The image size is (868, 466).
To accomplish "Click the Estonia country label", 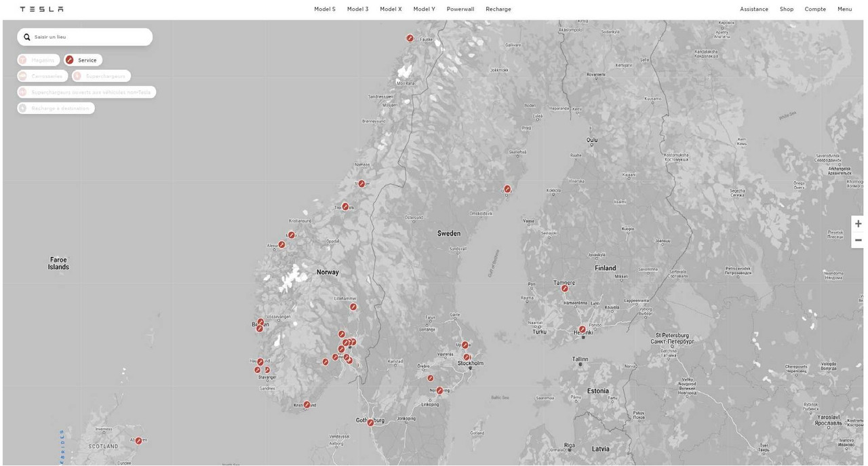I will pyautogui.click(x=598, y=391).
